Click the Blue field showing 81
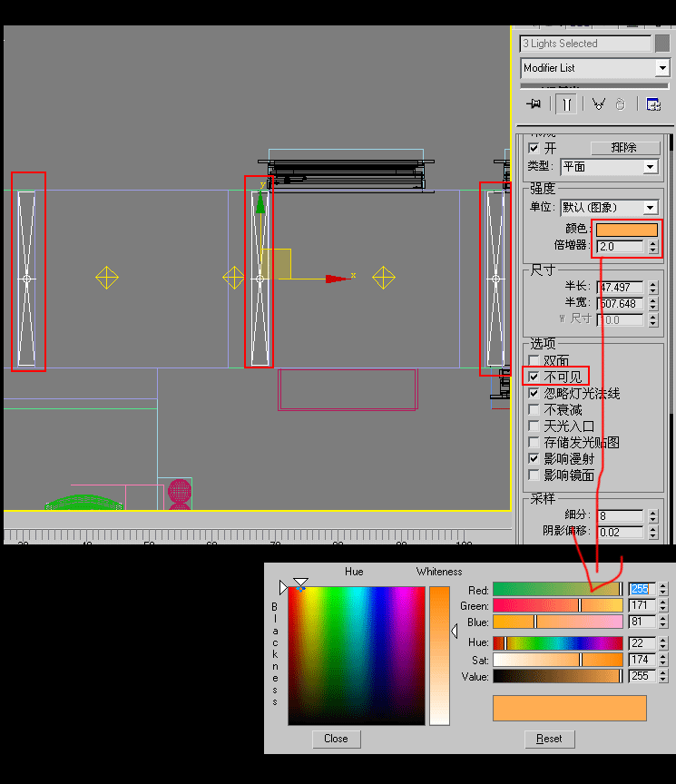 (x=642, y=622)
